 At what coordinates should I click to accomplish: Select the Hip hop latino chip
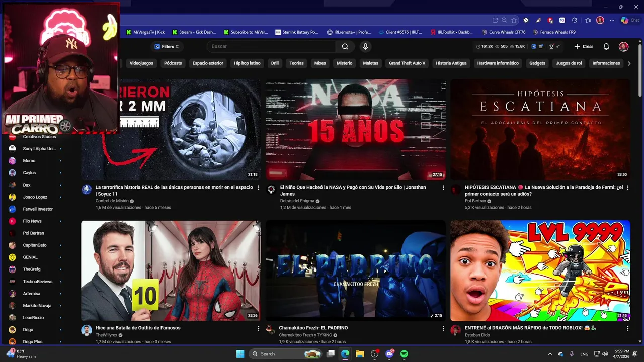coord(247,63)
